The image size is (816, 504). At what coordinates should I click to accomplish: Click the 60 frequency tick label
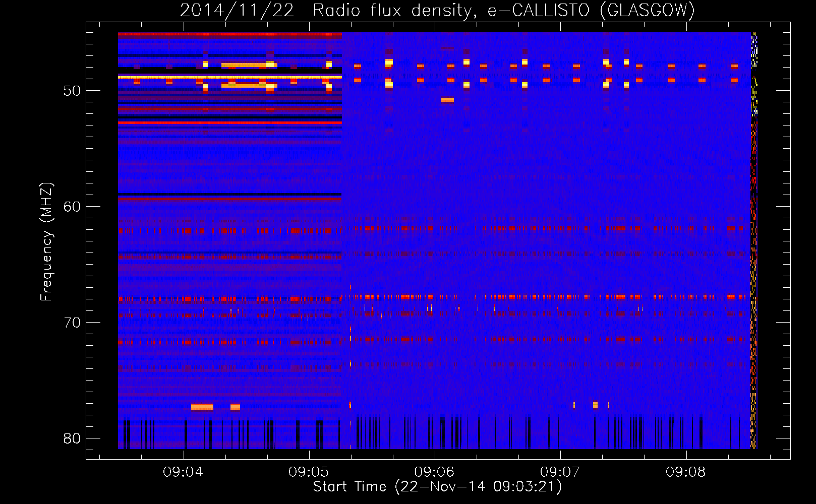[x=72, y=207]
